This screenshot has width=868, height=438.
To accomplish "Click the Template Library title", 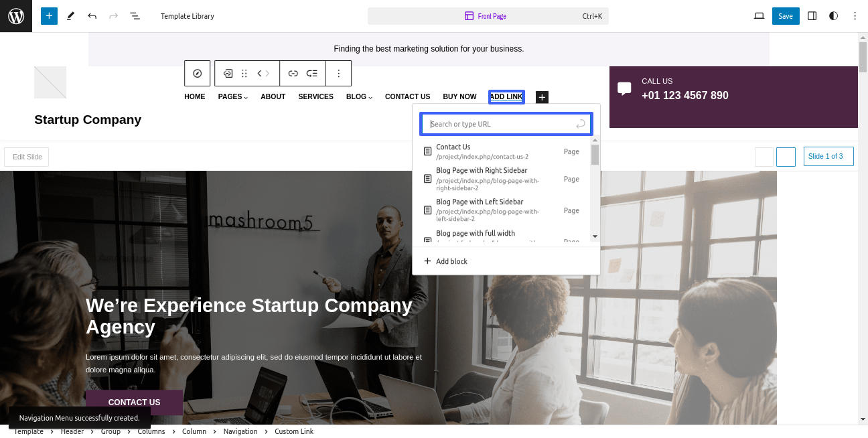I will click(188, 16).
